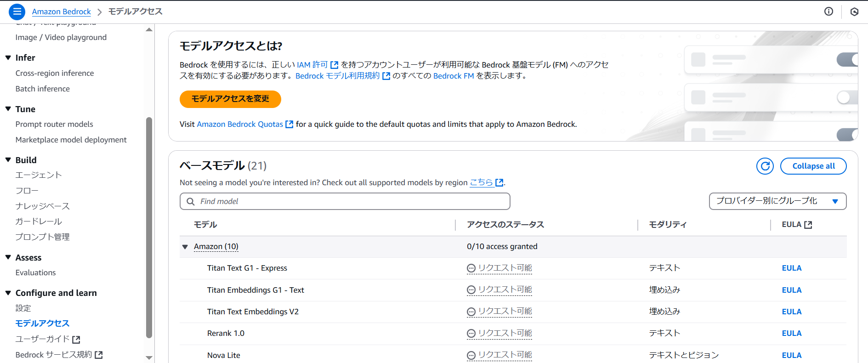
Task: Click sidebar scroll down arrow
Action: click(x=149, y=357)
